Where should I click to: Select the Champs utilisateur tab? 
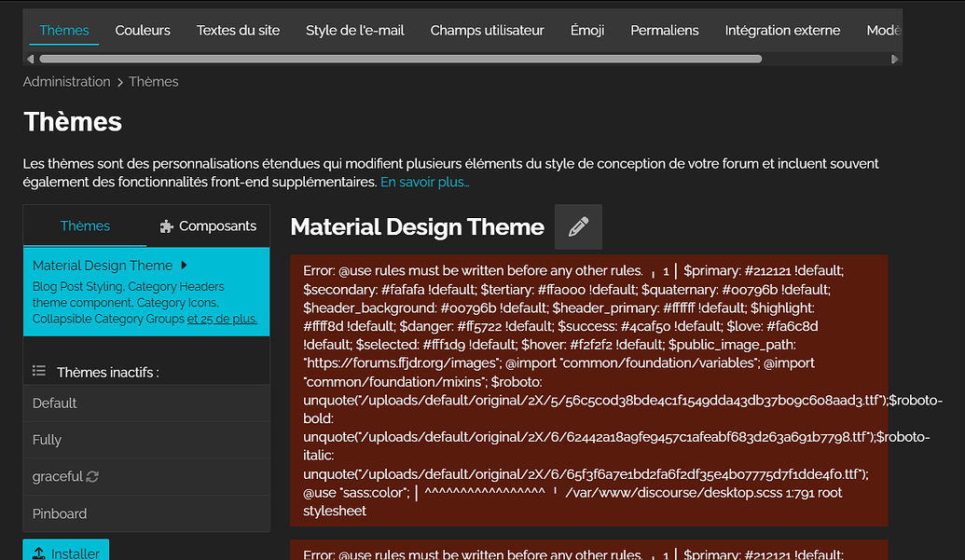click(487, 30)
